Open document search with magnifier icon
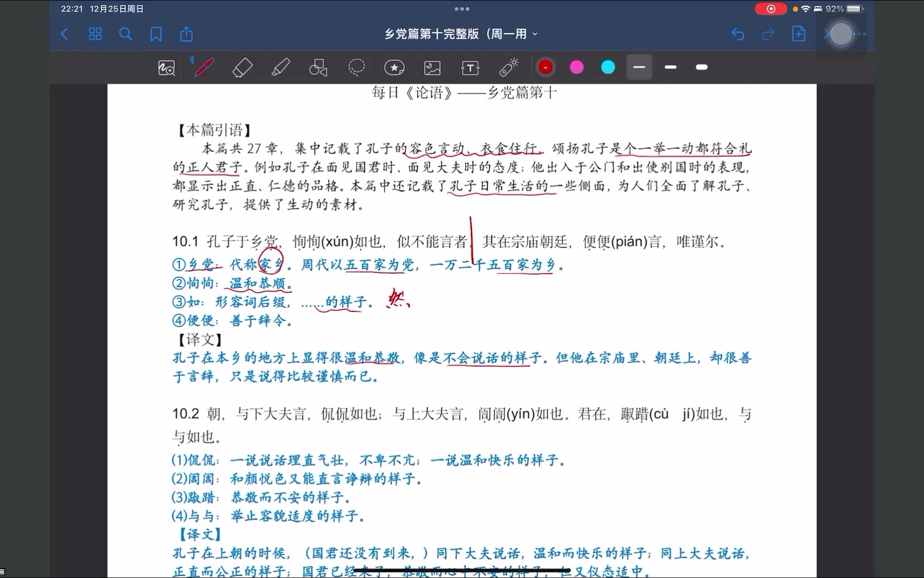 pos(126,34)
